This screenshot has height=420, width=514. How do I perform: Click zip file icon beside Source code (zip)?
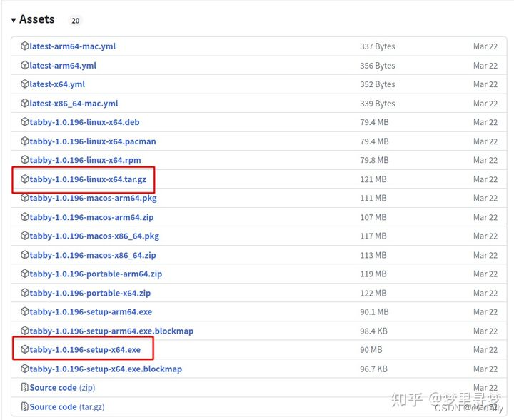(24, 388)
